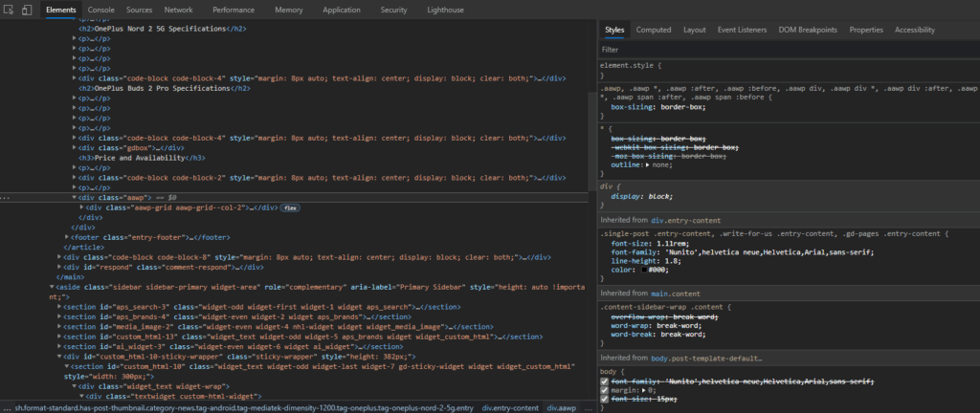Click the flex badge on aawp-grid div
The width and height of the screenshot is (980, 413).
[289, 206]
